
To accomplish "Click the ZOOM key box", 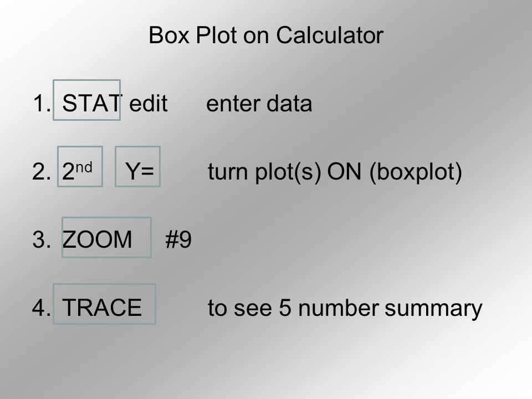I will tap(106, 238).
